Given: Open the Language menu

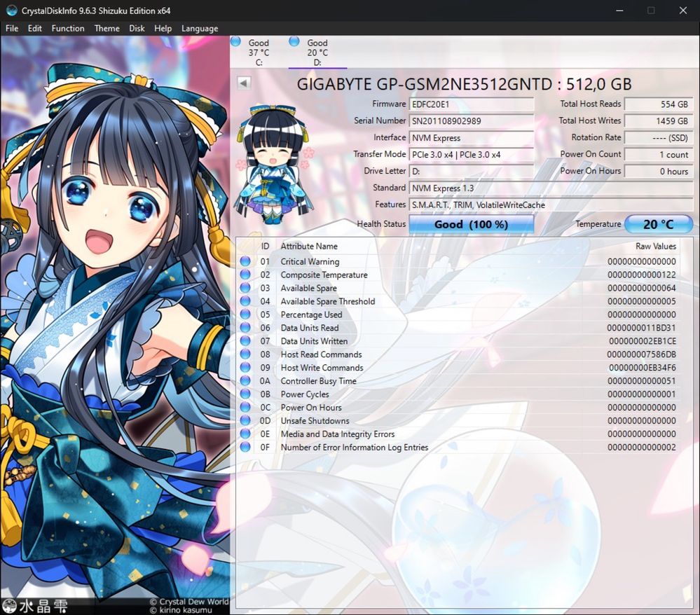Looking at the screenshot, I should tap(200, 28).
